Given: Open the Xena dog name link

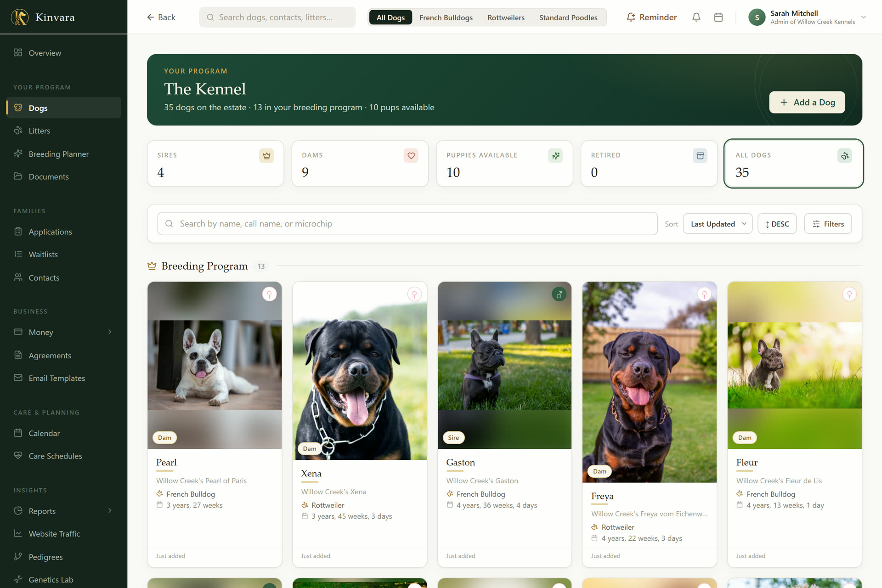Looking at the screenshot, I should (311, 473).
